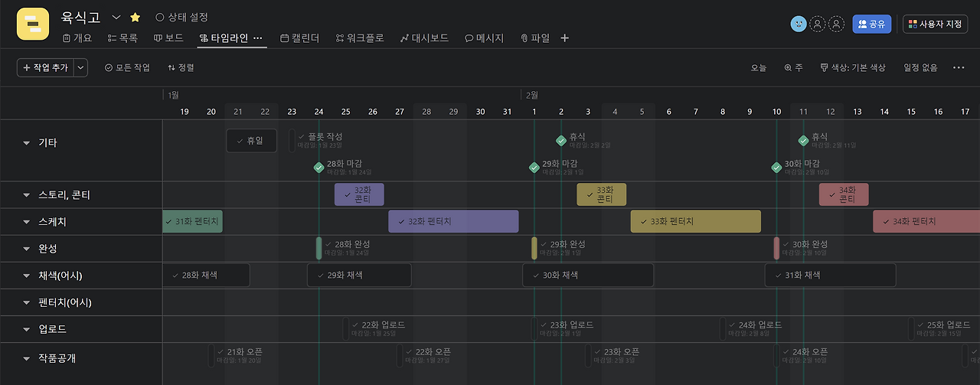Open the toolbar more options ellipsis
Screen dimensions: 980x385
tap(959, 67)
